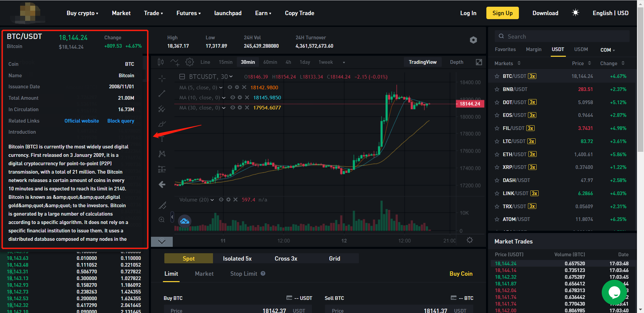The image size is (644, 313).
Task: Switch to the Favorites markets tab
Action: click(505, 49)
